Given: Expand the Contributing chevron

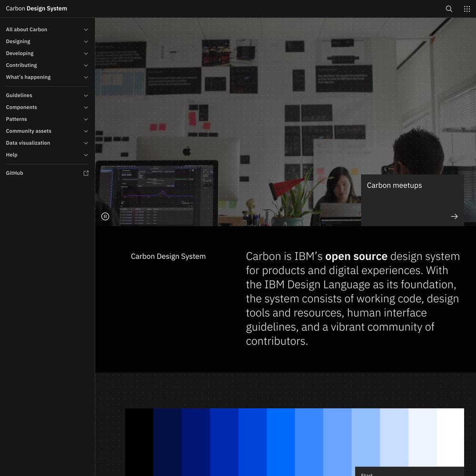Looking at the screenshot, I should pyautogui.click(x=86, y=65).
